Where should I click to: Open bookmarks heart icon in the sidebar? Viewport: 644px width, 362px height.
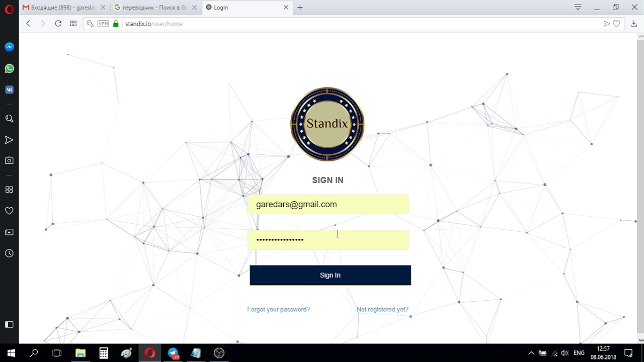9,211
